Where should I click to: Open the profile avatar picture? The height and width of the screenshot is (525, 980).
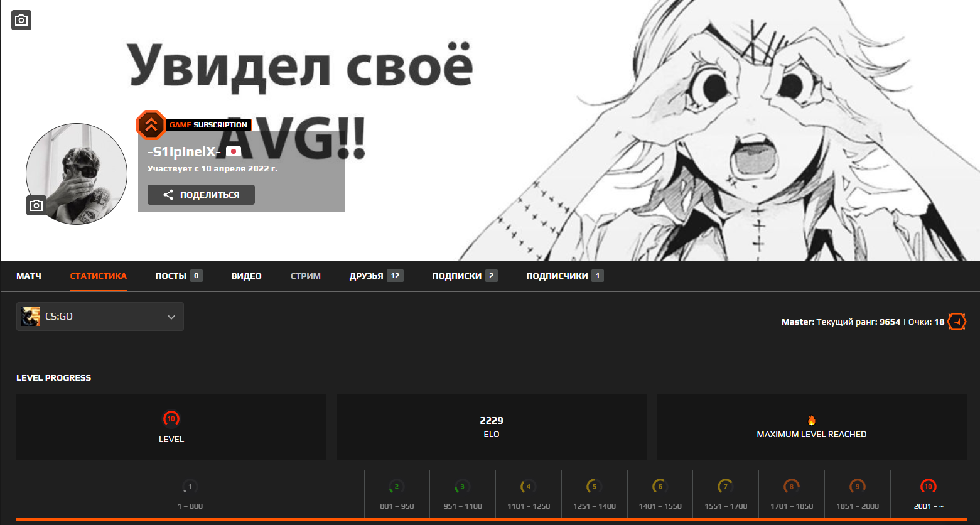(x=76, y=174)
